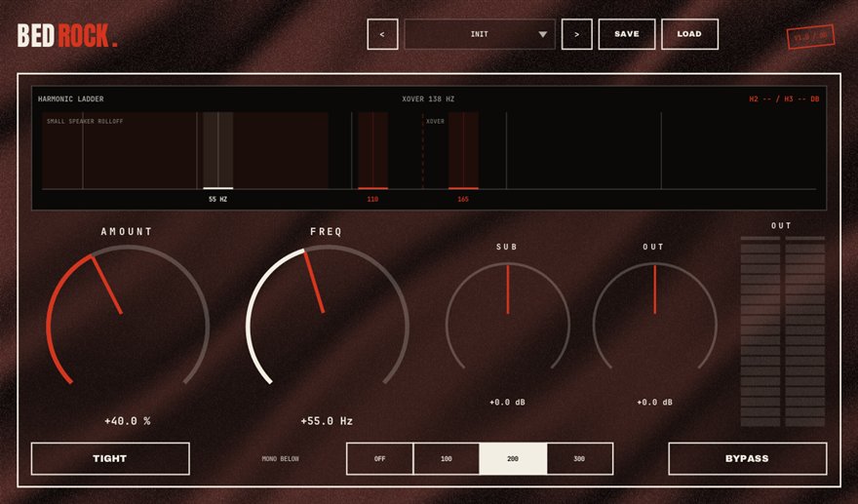Click the 55 HZ fundamental bar

(217, 150)
